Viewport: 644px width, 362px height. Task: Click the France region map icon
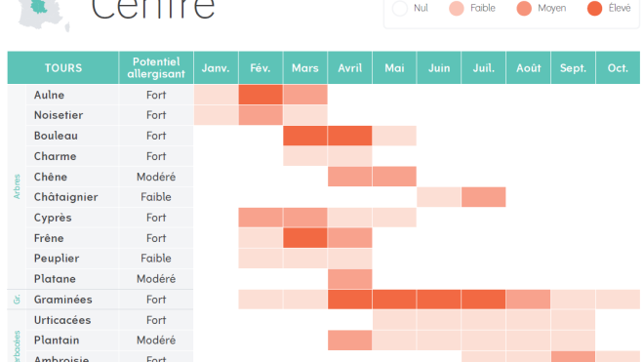click(43, 15)
